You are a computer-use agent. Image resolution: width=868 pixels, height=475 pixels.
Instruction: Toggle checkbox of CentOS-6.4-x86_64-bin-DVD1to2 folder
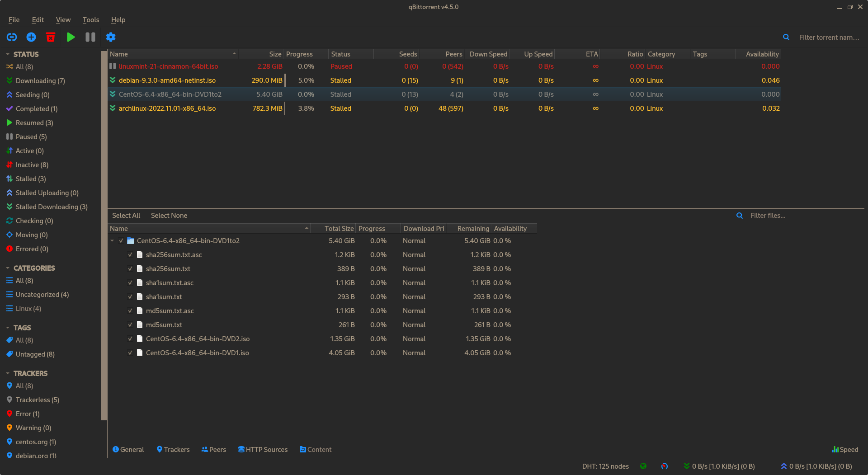tap(121, 240)
